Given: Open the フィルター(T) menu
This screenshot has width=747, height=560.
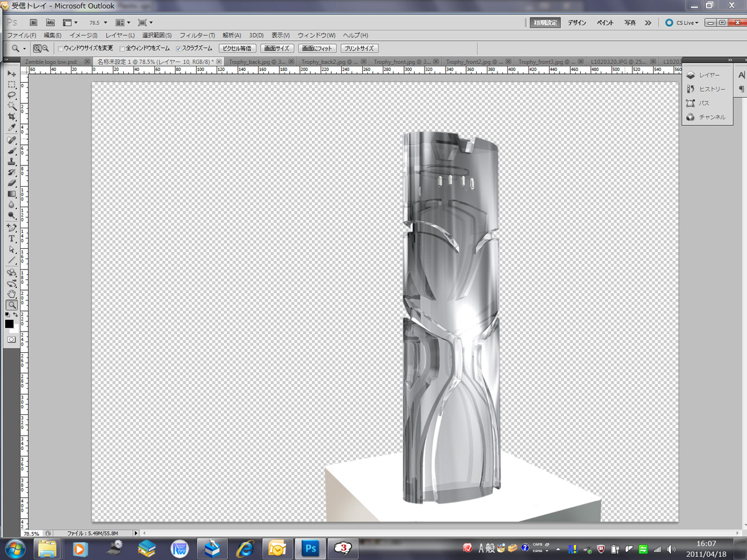Looking at the screenshot, I should 197,35.
